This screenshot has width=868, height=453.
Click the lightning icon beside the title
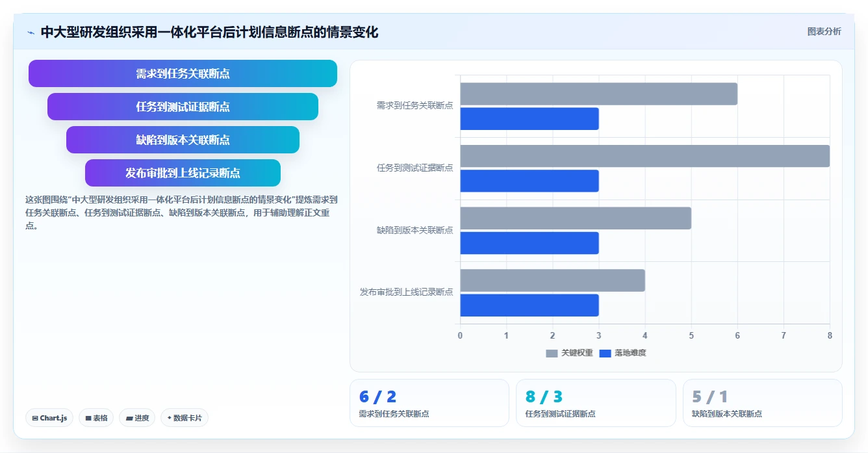pyautogui.click(x=31, y=32)
